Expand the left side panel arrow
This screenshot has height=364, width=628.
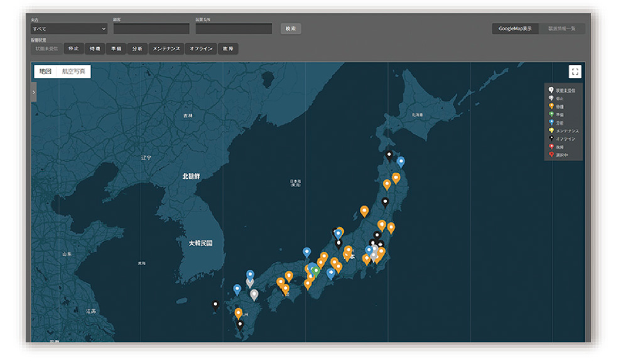(x=34, y=92)
